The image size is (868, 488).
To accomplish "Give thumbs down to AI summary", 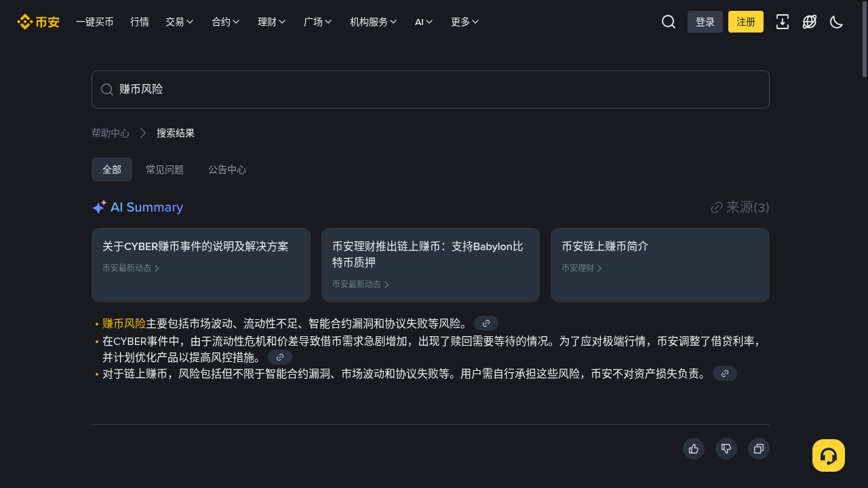I will click(726, 449).
